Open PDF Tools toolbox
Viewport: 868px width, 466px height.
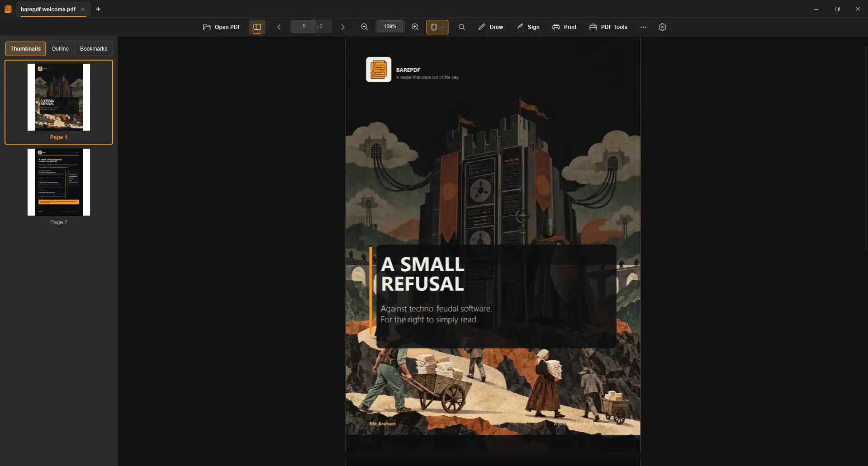pos(608,27)
